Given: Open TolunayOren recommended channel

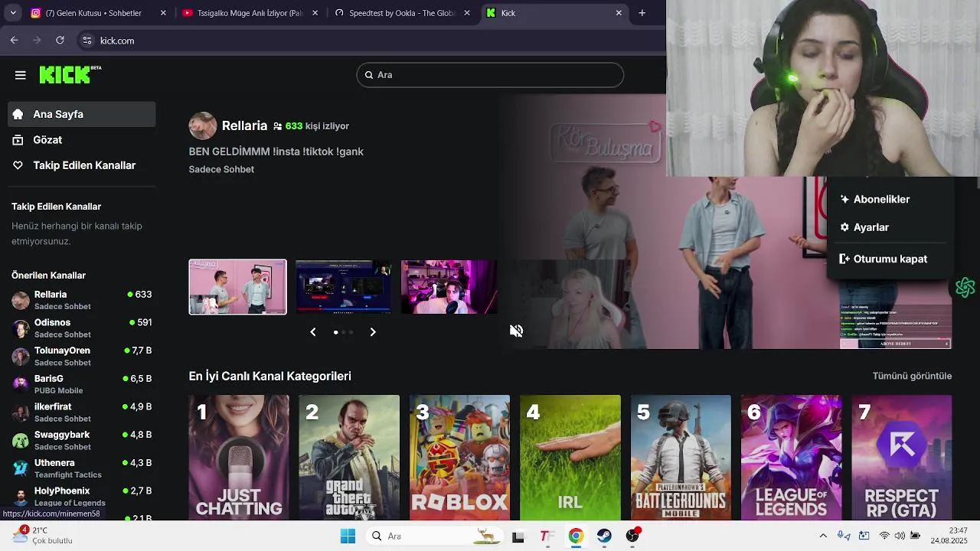Looking at the screenshot, I should coord(81,356).
